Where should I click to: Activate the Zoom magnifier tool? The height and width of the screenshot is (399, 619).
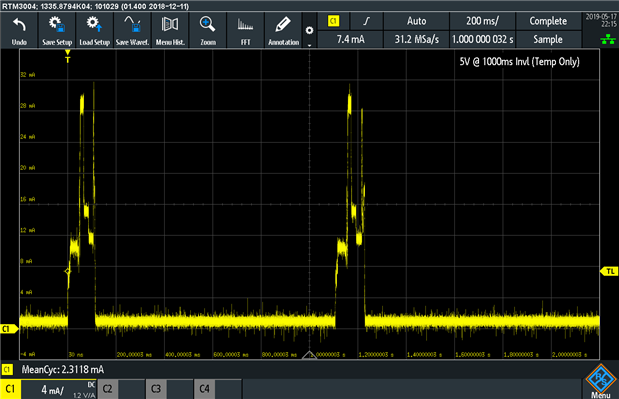(x=208, y=30)
